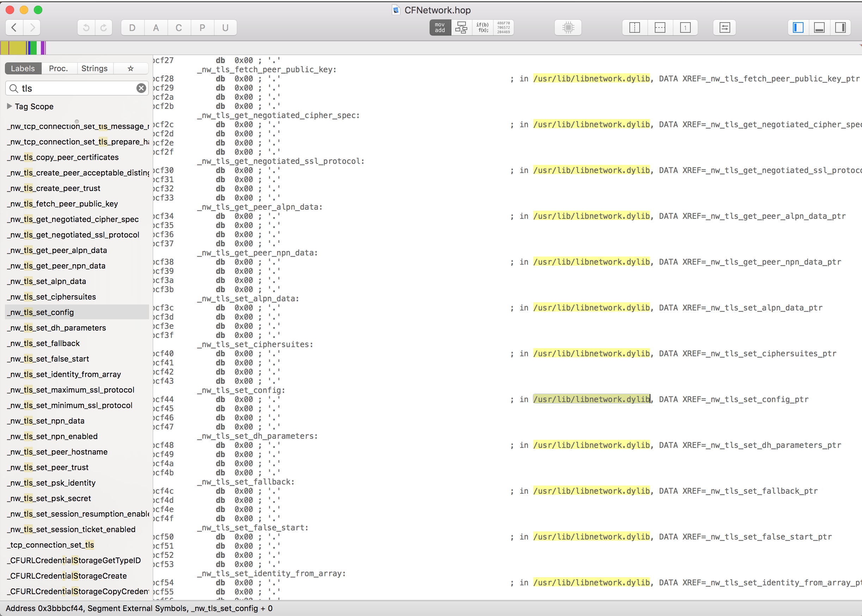Click the navigate back arrow

tap(14, 27)
